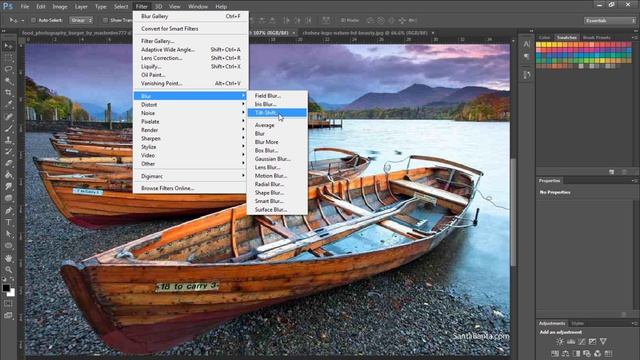Expand the Distort filter submenu
This screenshot has width=640, height=360.
click(x=190, y=104)
